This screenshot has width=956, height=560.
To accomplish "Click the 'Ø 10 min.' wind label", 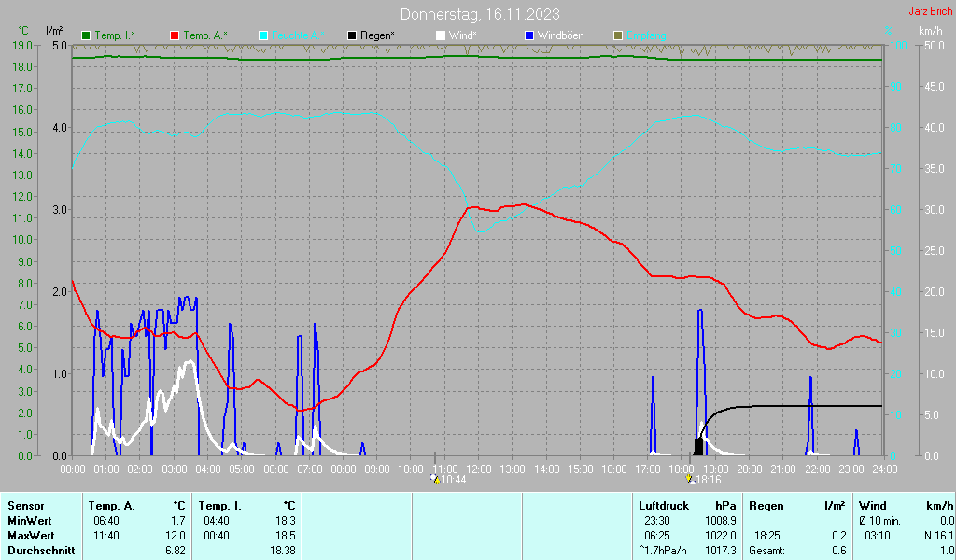I will (879, 521).
